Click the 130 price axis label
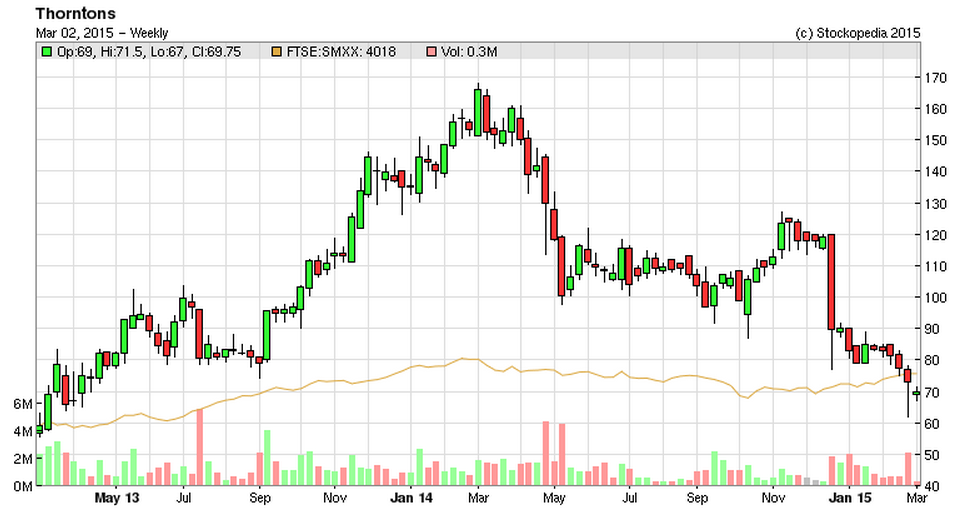Image resolution: width=957 pixels, height=522 pixels. click(936, 204)
